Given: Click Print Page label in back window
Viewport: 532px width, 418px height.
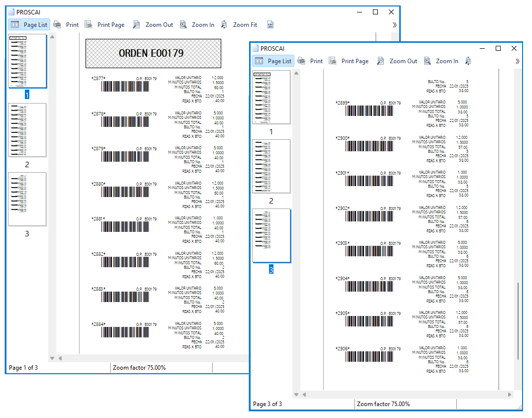Looking at the screenshot, I should tap(111, 25).
